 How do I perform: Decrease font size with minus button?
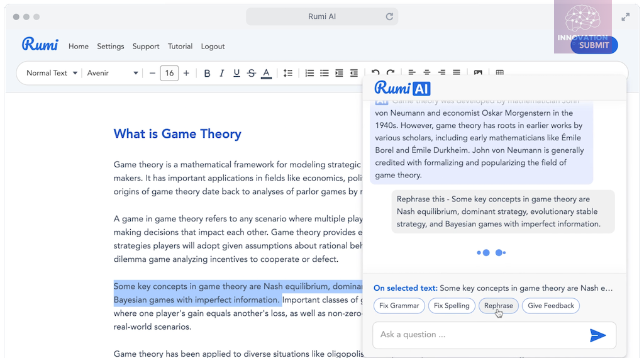(x=152, y=73)
